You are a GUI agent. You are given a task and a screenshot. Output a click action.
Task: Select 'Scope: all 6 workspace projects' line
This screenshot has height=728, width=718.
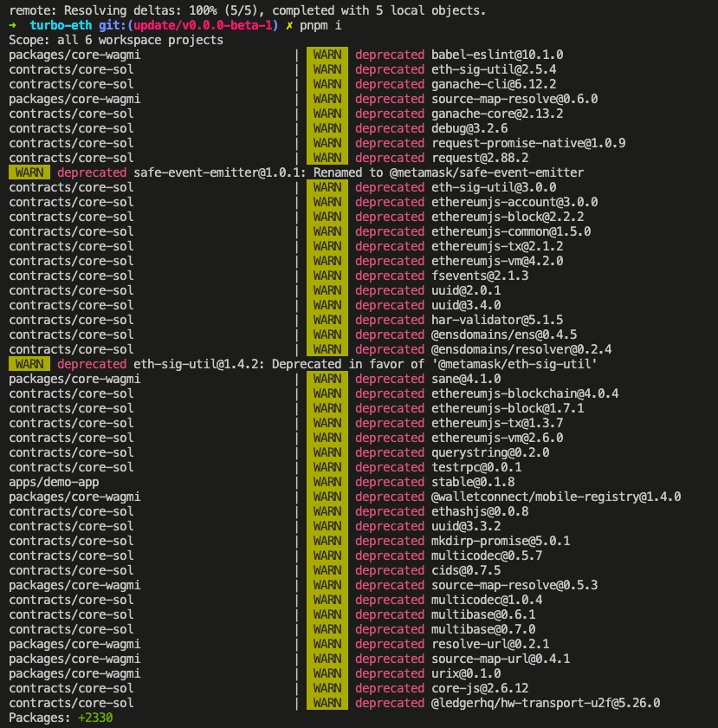tap(116, 41)
